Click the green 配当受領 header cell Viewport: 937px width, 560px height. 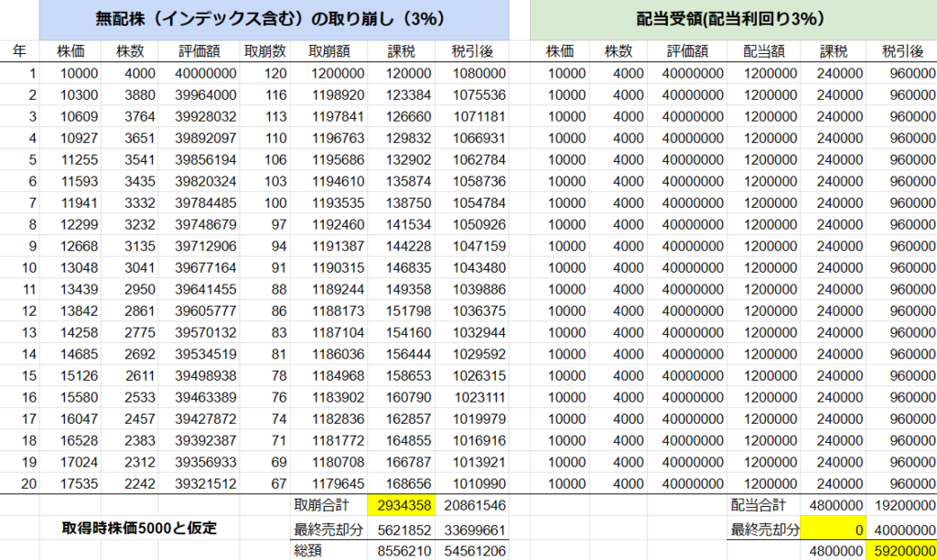click(733, 18)
